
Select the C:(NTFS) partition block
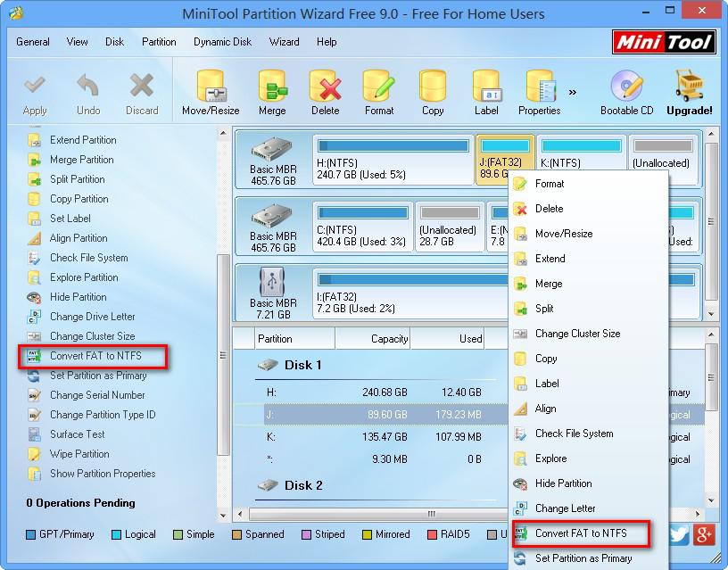362,227
